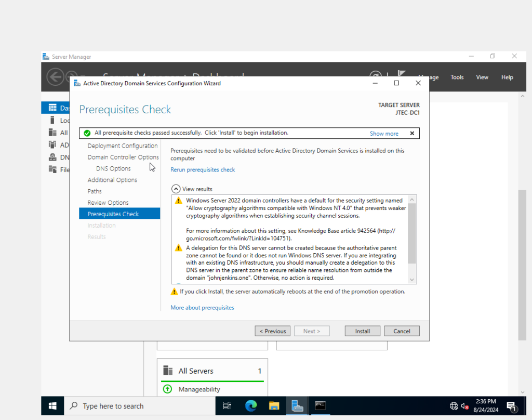The height and width of the screenshot is (420, 532).
Task: Click the green success checkmark icon
Action: tap(87, 133)
